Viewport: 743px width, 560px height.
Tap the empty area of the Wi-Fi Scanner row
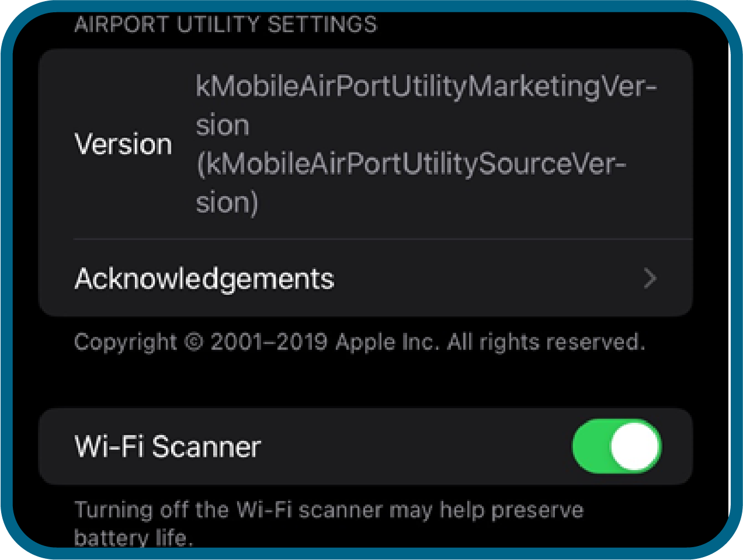point(416,446)
